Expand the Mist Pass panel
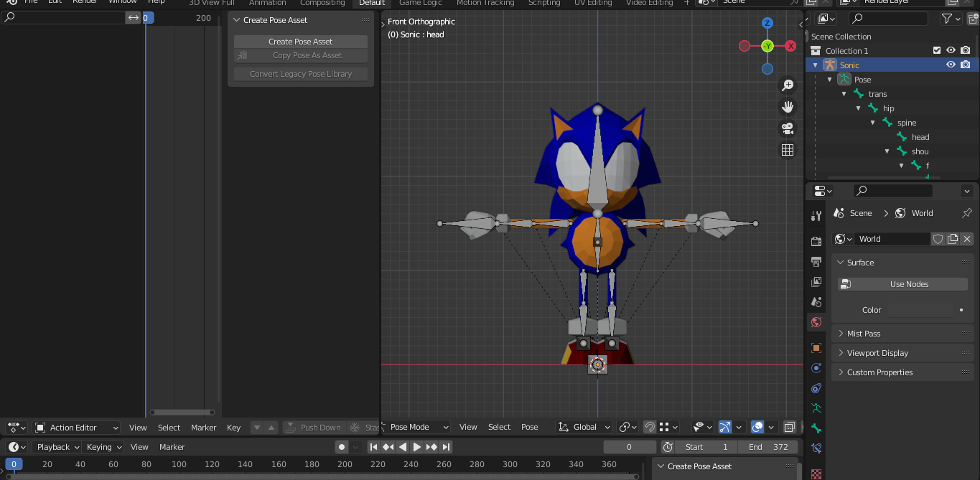Image resolution: width=980 pixels, height=480 pixels. click(x=903, y=334)
